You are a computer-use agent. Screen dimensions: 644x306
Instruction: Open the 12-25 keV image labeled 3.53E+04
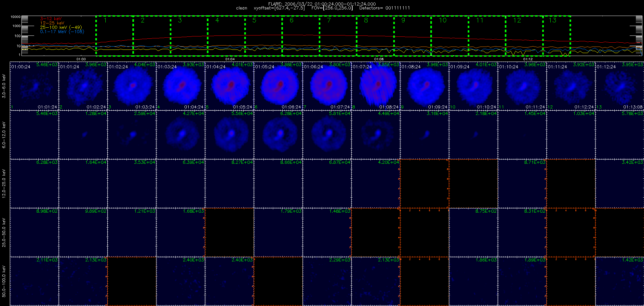coord(132,183)
